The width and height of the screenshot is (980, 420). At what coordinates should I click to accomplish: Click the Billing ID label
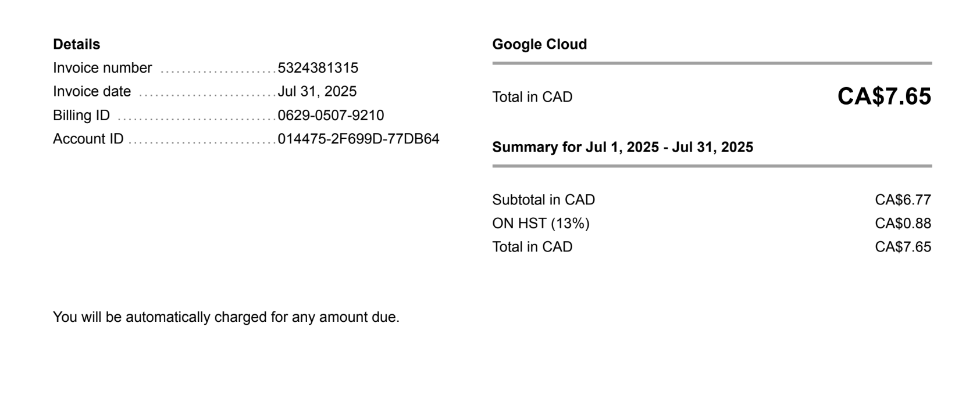click(81, 116)
